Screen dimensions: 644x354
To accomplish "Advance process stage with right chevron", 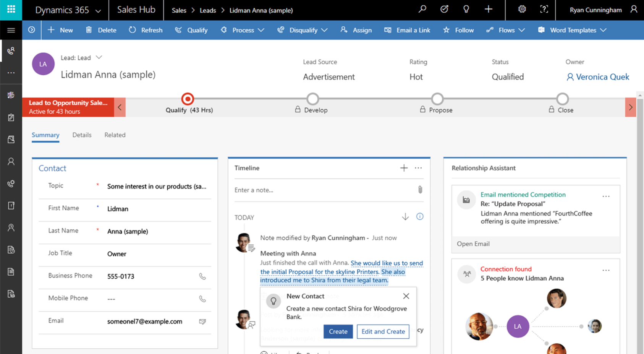I will click(x=631, y=107).
